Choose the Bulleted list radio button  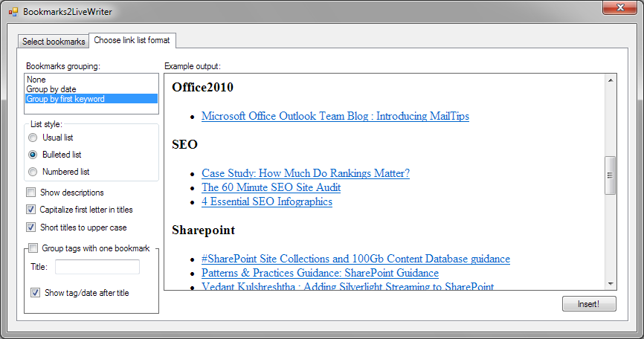[33, 155]
